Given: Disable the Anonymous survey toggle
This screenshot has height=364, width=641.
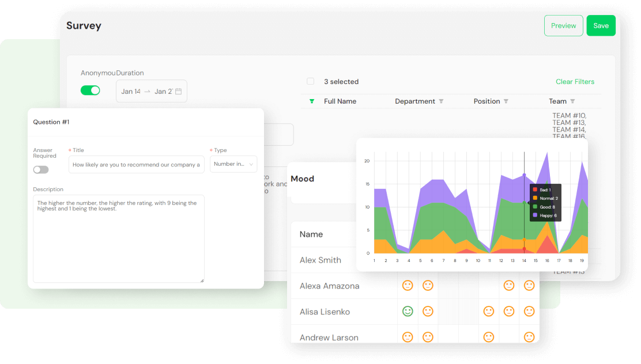Looking at the screenshot, I should (x=91, y=90).
